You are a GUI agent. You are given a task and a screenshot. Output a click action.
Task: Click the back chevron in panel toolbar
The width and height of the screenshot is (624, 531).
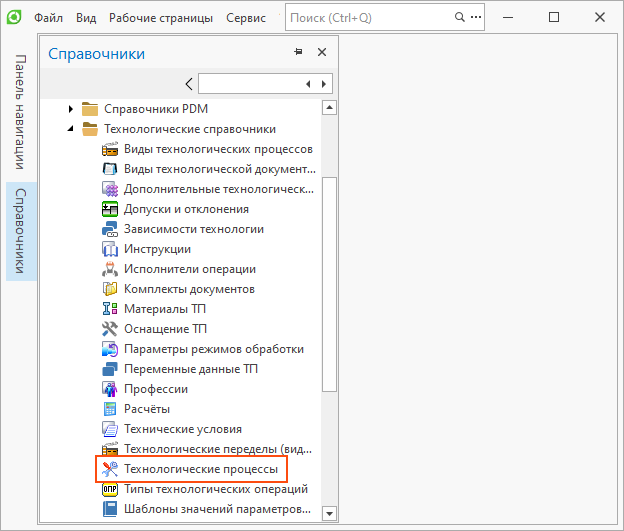click(x=189, y=84)
